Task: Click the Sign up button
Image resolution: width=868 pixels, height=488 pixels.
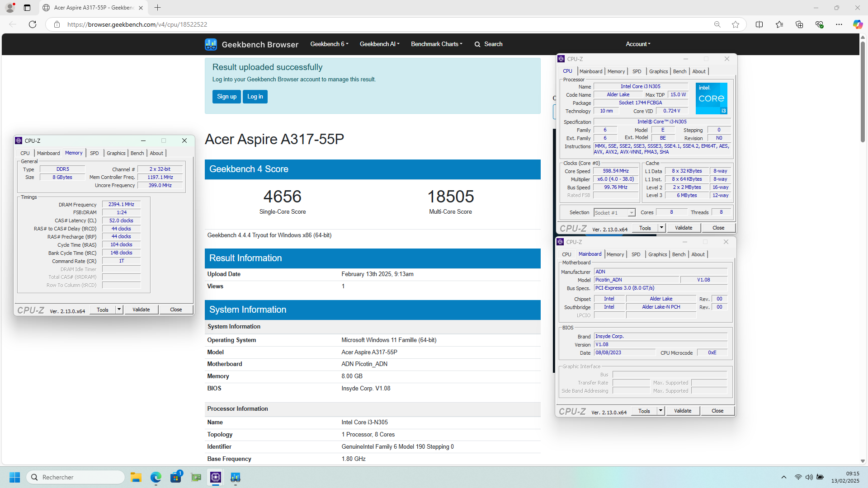Action: coord(226,97)
